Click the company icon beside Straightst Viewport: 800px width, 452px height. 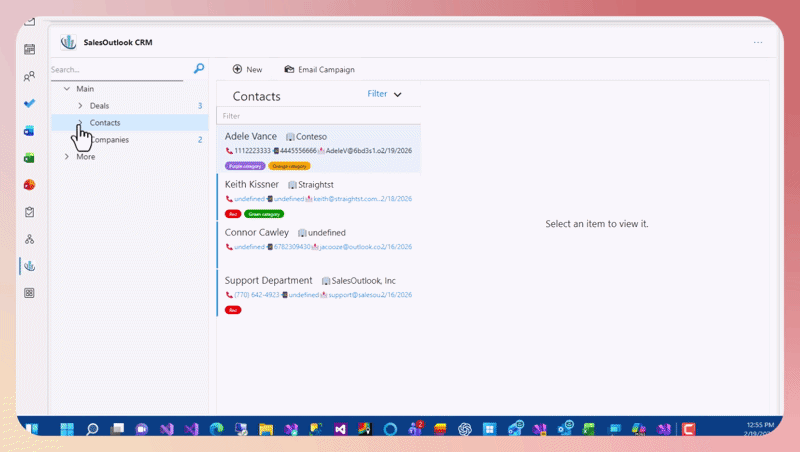coord(292,185)
